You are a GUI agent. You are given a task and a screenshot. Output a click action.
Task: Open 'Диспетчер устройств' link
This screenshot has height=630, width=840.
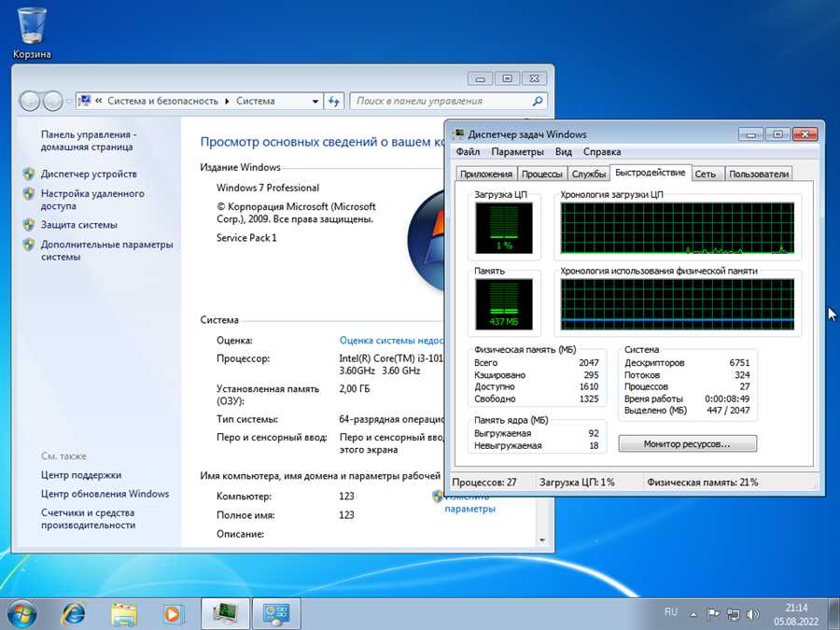point(89,174)
